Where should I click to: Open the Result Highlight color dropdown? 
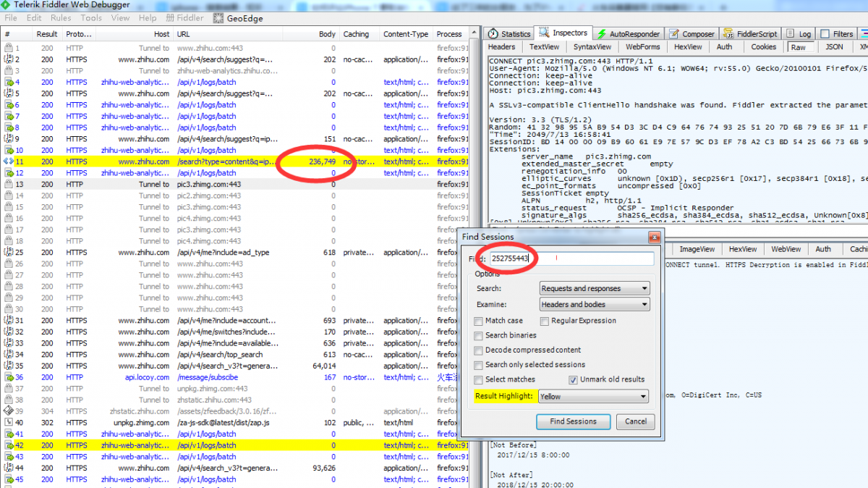point(593,397)
